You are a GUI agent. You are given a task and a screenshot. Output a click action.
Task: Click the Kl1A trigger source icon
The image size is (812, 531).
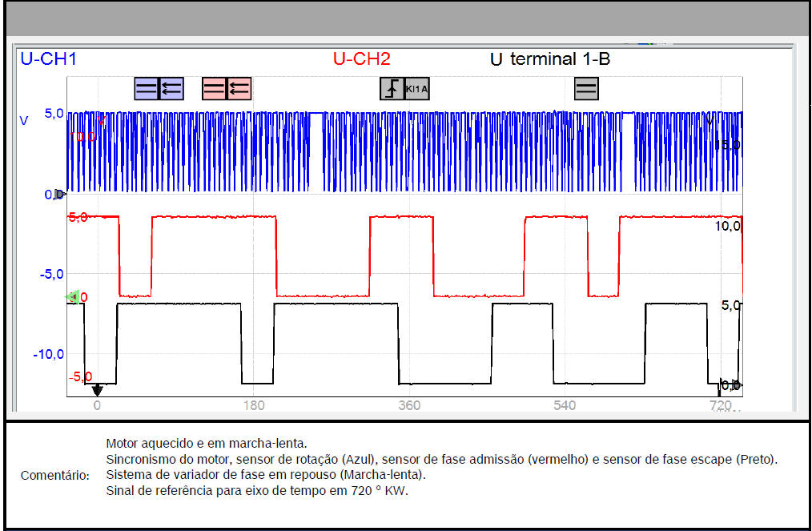(x=417, y=88)
